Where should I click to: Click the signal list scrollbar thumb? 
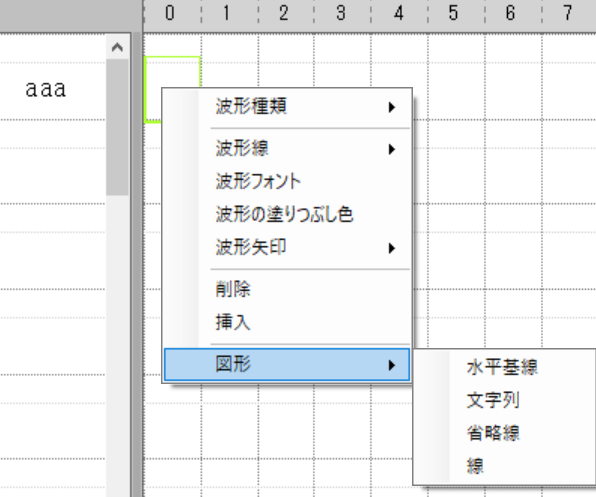(x=117, y=127)
